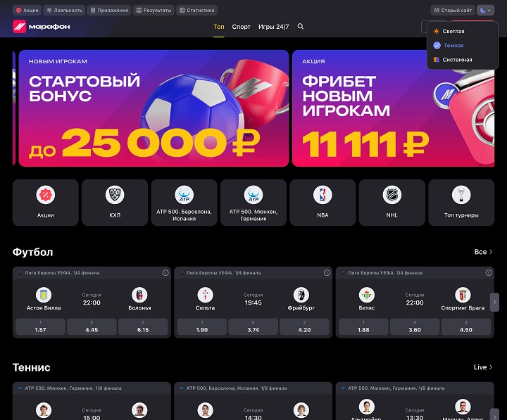This screenshot has width=507, height=420.
Task: Click the Стартовый бонус promo banner
Action: (x=154, y=108)
